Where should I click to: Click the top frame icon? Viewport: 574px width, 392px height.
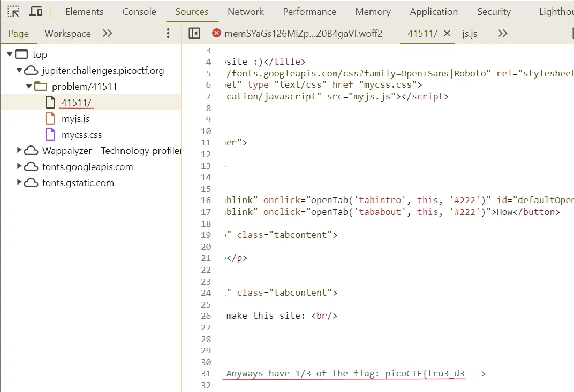coord(21,55)
